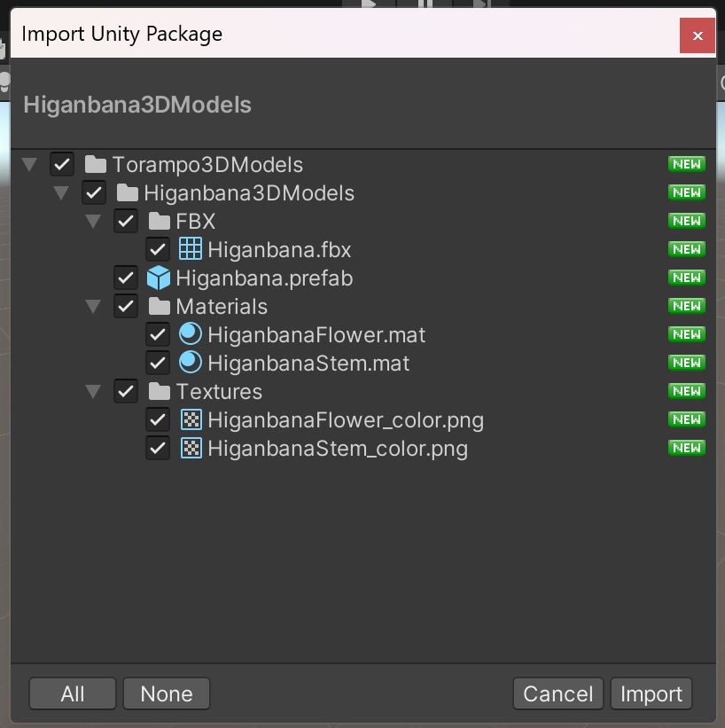This screenshot has height=728, width=725.
Task: Click the Materials folder icon
Action: pos(159,307)
